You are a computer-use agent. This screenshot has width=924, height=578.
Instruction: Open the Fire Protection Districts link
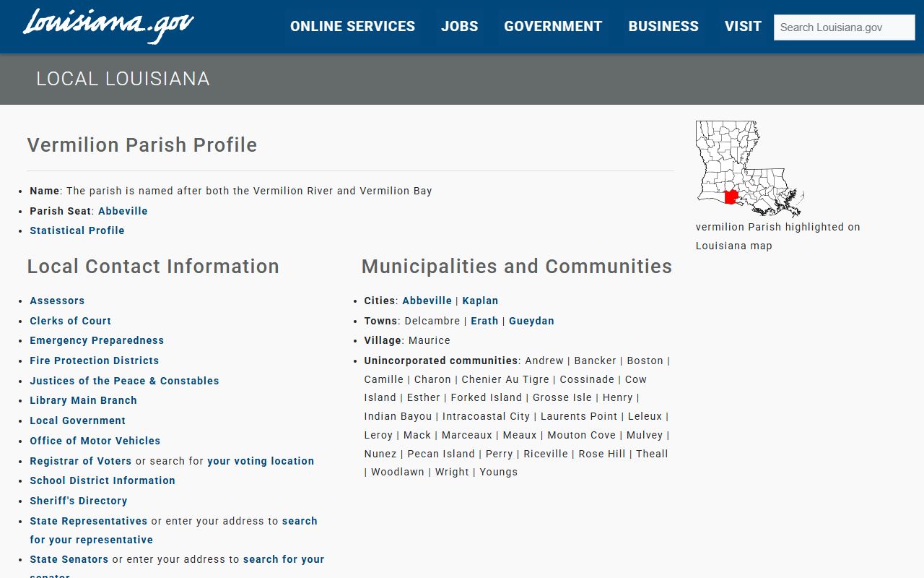pos(94,361)
